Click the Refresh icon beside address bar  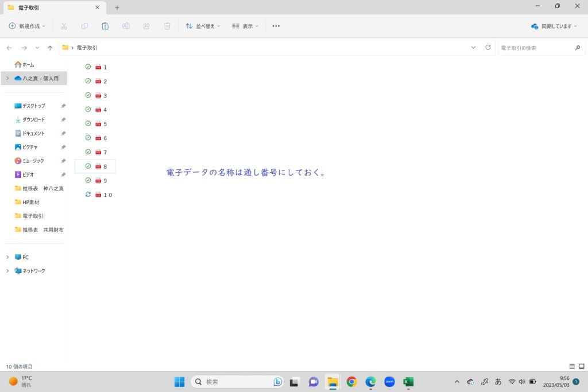(488, 48)
